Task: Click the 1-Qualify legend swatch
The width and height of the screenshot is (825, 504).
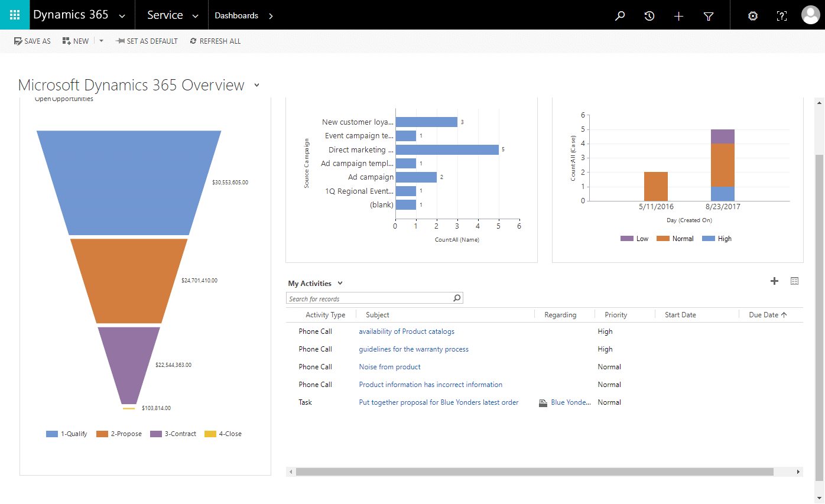Action: tap(52, 434)
